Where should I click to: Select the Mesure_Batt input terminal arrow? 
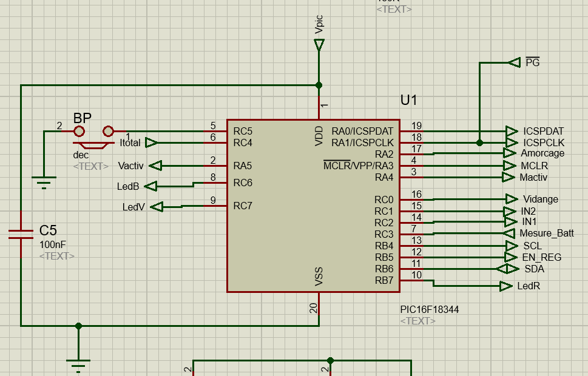(509, 233)
